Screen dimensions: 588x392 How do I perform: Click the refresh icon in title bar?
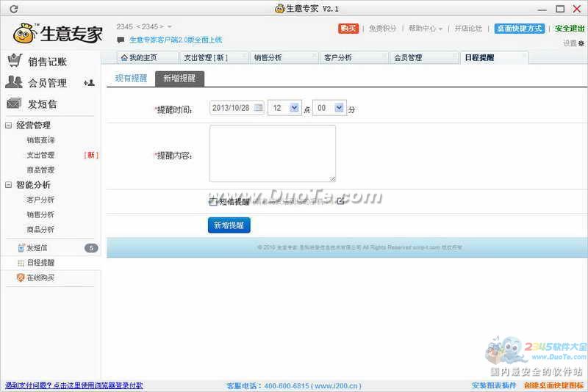(x=14, y=9)
